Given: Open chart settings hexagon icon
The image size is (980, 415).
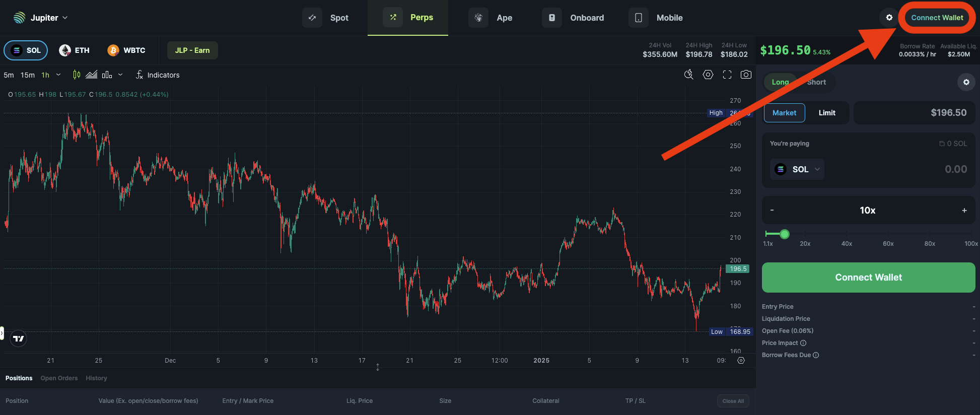Looking at the screenshot, I should coord(708,75).
